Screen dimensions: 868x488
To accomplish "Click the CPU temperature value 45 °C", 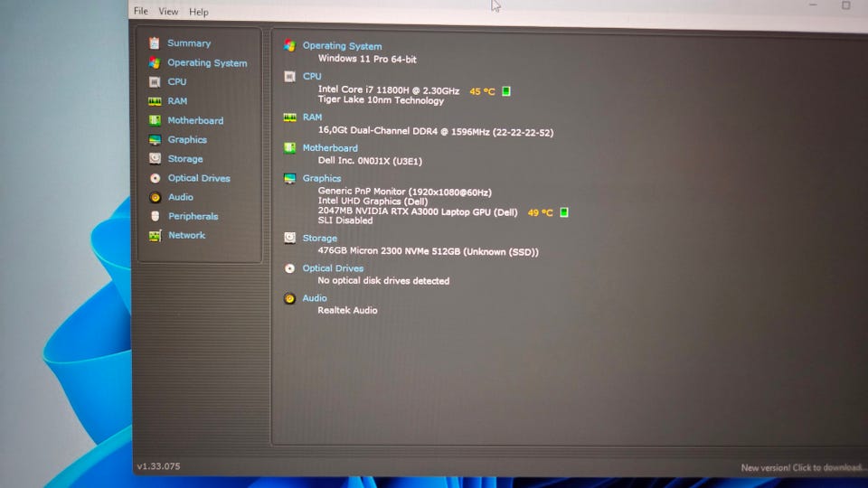I will 482,91.
